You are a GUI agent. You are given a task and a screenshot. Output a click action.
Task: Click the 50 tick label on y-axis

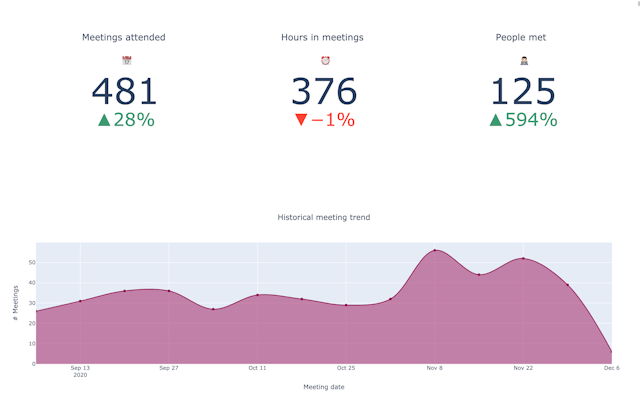point(31,263)
